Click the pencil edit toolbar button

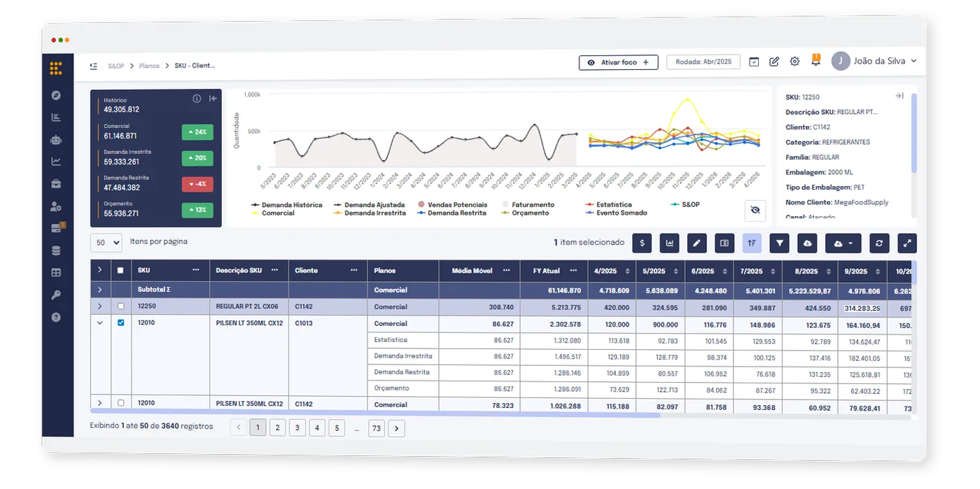[696, 243]
